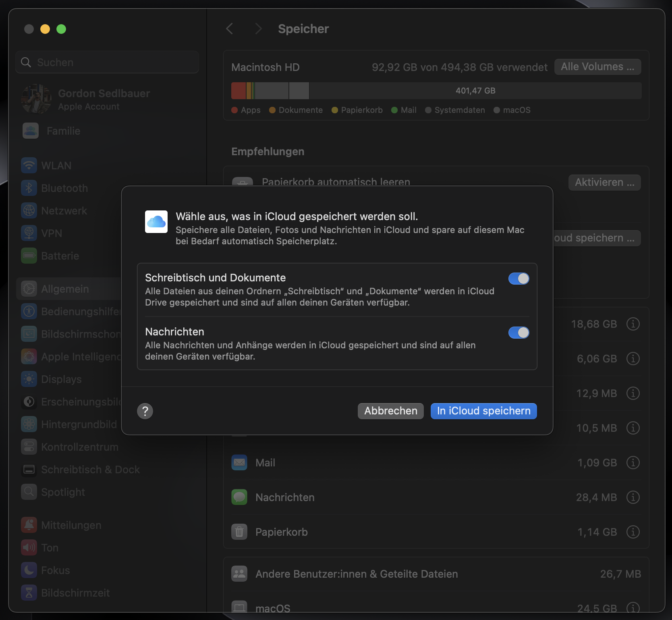
Task: Click the Abbrechen button
Action: click(390, 411)
